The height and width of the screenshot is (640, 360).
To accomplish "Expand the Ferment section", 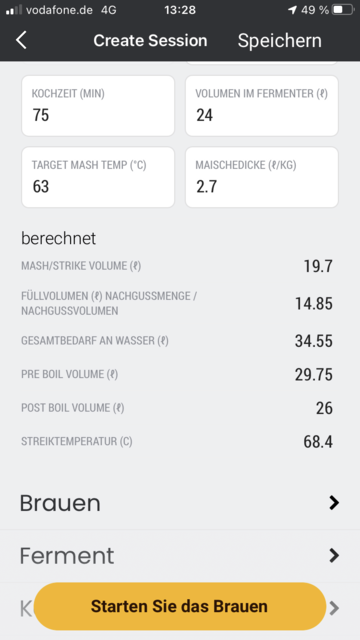I will click(x=180, y=556).
